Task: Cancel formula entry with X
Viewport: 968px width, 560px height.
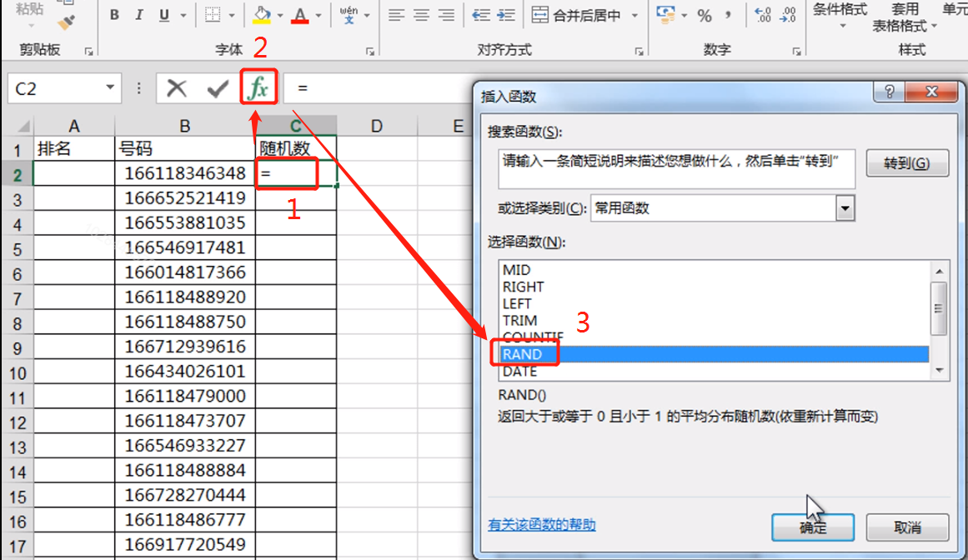Action: click(x=177, y=89)
